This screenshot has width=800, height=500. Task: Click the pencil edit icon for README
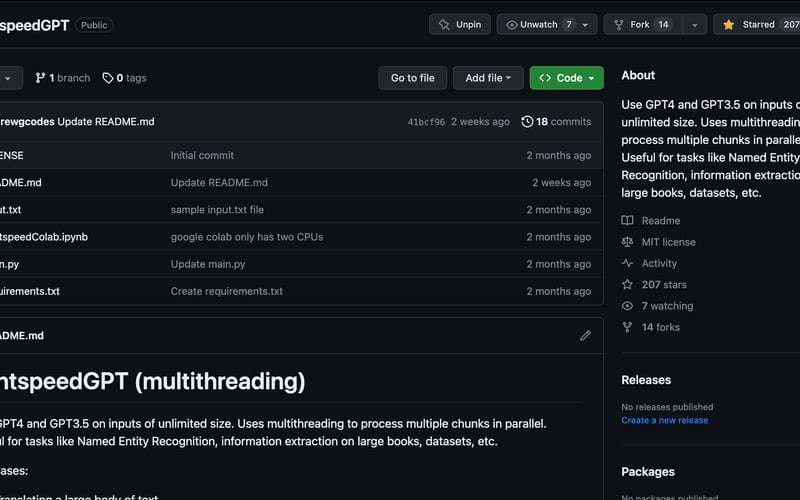(x=585, y=336)
